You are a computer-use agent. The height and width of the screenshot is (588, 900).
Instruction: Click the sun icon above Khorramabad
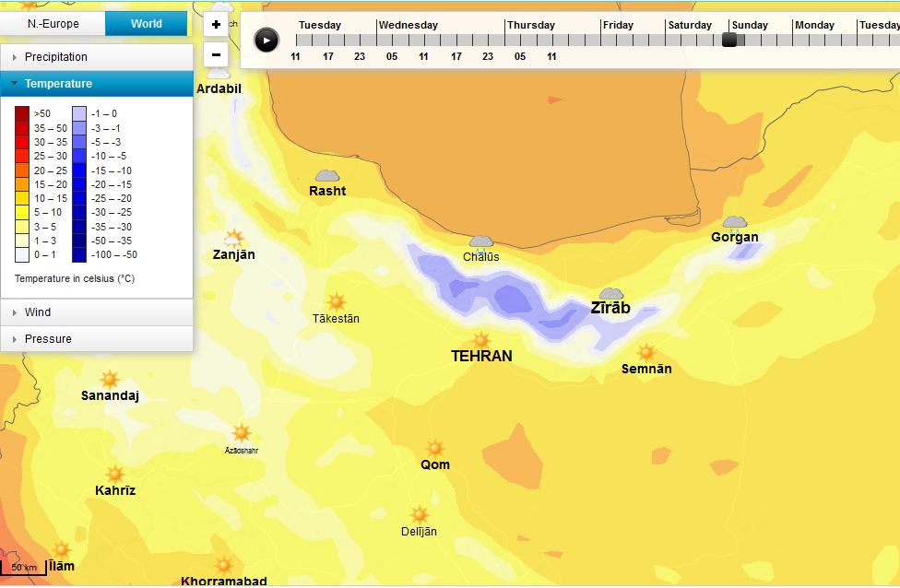224,566
